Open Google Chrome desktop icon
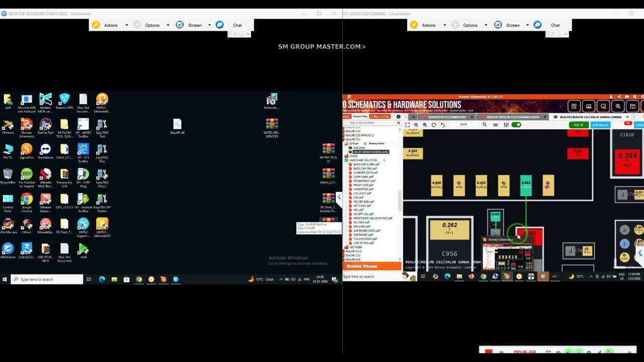Screen dimensions: 644x362 point(26,203)
